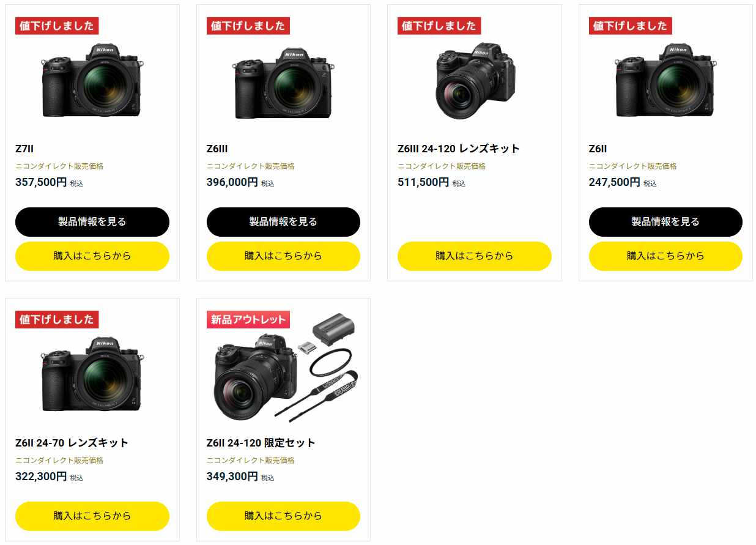Click the Z6II camera thumbnail

[x=666, y=80]
